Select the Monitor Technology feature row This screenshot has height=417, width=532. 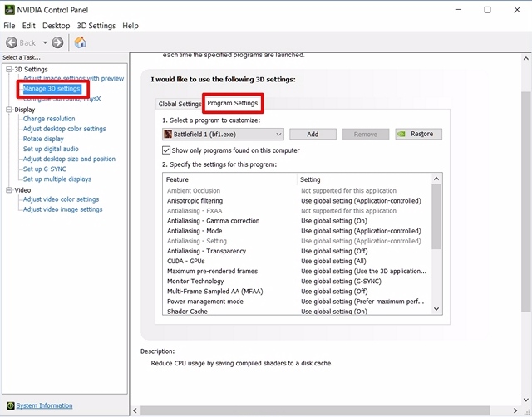point(298,282)
